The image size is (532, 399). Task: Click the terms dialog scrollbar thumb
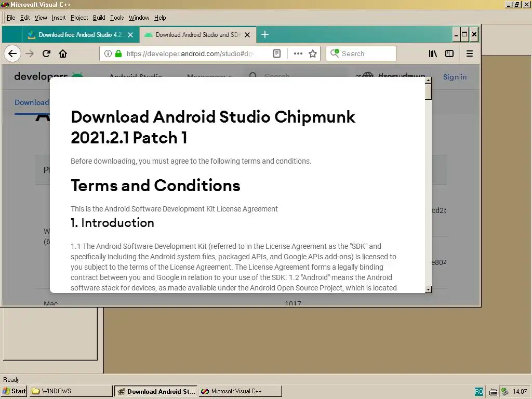pyautogui.click(x=428, y=91)
